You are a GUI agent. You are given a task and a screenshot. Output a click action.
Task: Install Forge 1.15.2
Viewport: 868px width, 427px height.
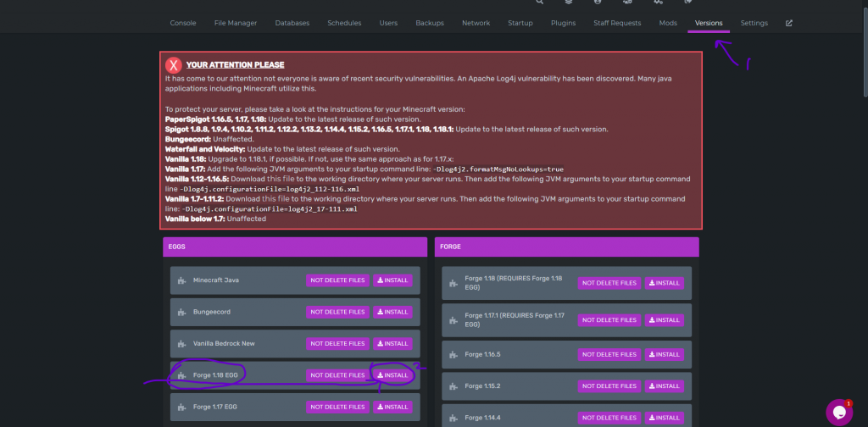[665, 386]
